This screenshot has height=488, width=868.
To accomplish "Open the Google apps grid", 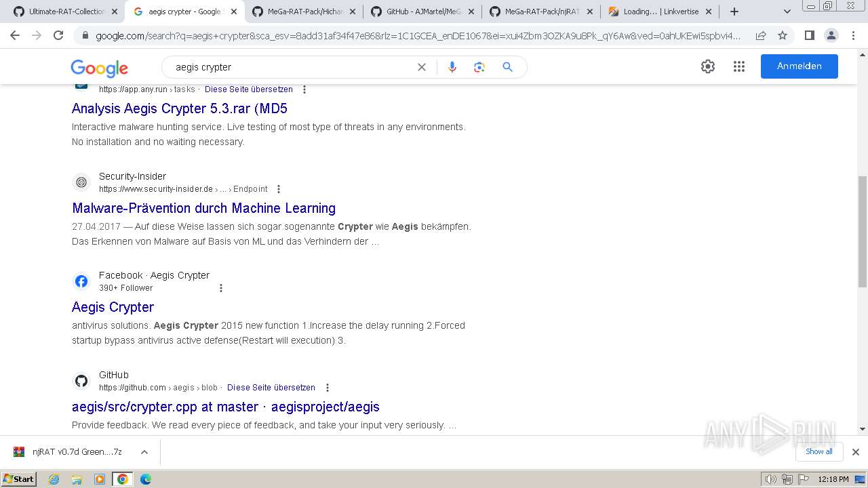I will pyautogui.click(x=739, y=66).
